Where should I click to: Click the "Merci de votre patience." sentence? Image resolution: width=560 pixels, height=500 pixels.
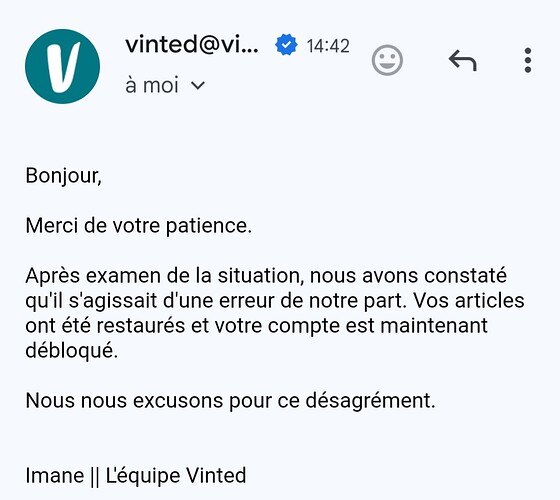tap(139, 226)
